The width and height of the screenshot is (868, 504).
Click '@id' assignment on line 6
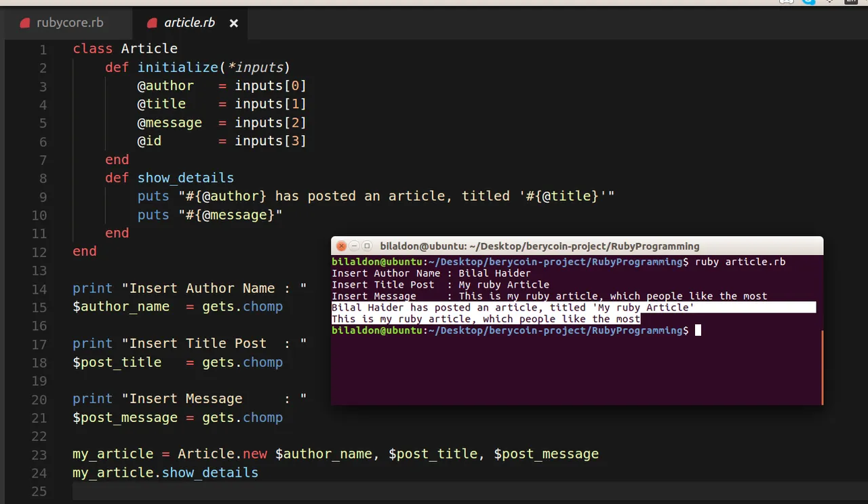click(x=222, y=141)
